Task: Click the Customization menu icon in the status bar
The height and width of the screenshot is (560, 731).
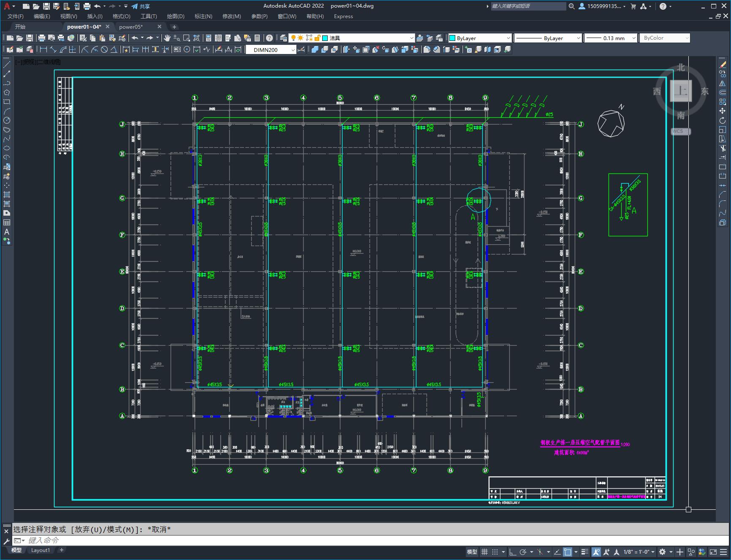Action: (x=724, y=552)
